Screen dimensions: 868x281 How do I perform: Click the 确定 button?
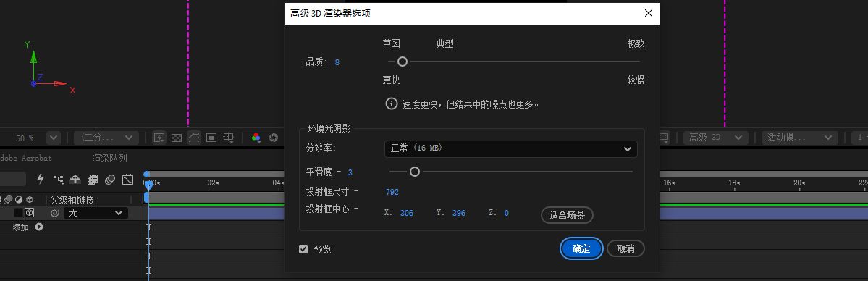pyautogui.click(x=581, y=249)
